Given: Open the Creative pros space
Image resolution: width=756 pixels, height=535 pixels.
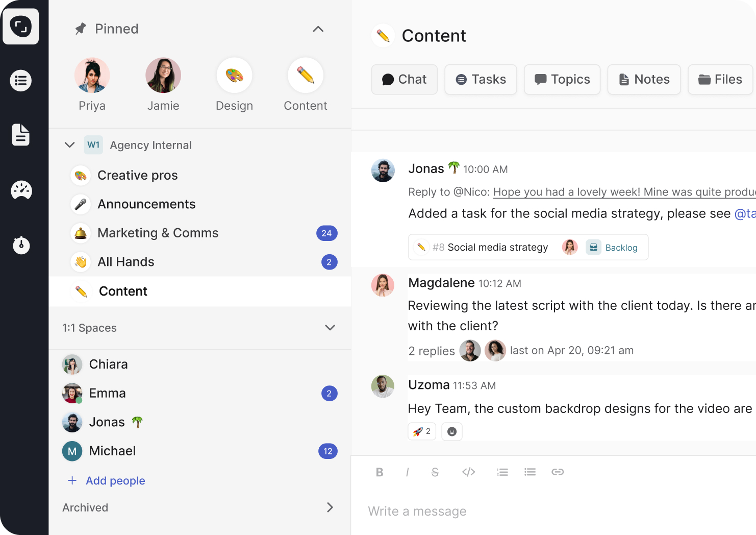Looking at the screenshot, I should pos(200,176).
